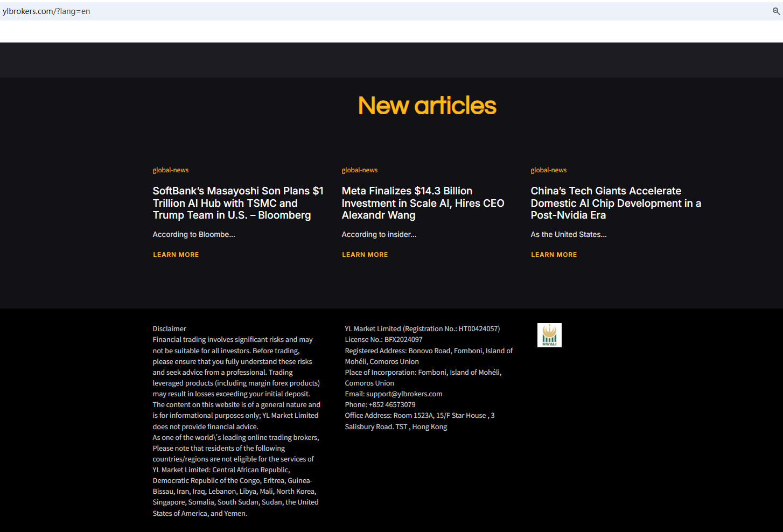Click the +852 46573079 phone number
The width and height of the screenshot is (783, 532).
coord(391,405)
